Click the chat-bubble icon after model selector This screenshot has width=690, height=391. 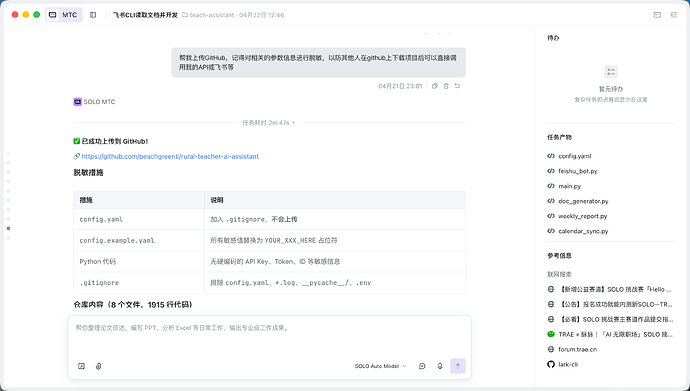(422, 366)
